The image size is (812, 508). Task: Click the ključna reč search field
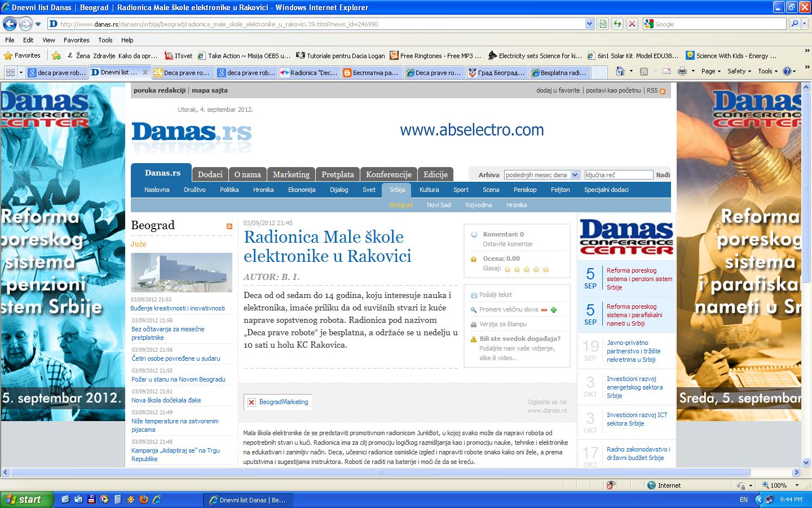pyautogui.click(x=619, y=175)
